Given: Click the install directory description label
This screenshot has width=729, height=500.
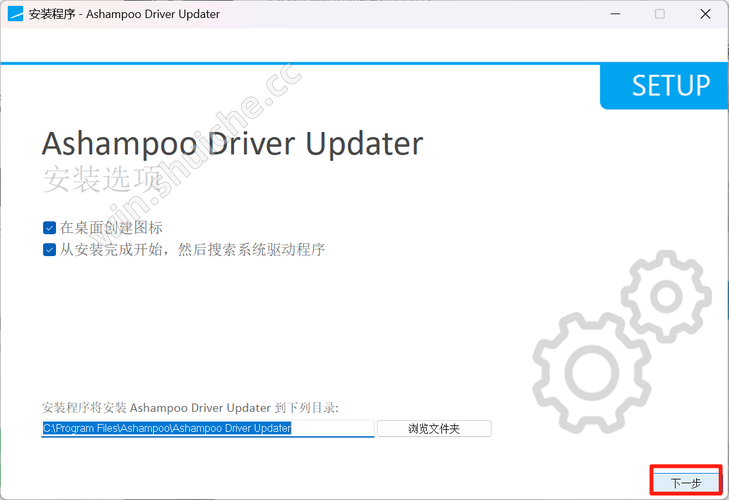Looking at the screenshot, I should click(190, 408).
